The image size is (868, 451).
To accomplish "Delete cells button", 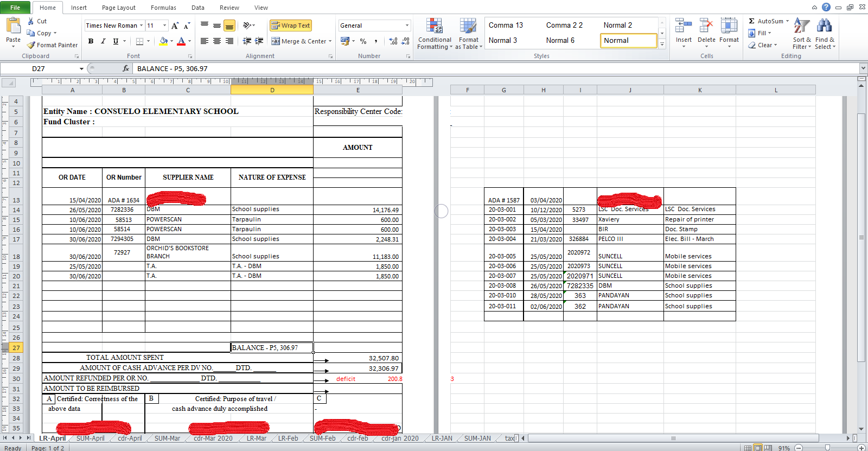I will (706, 33).
